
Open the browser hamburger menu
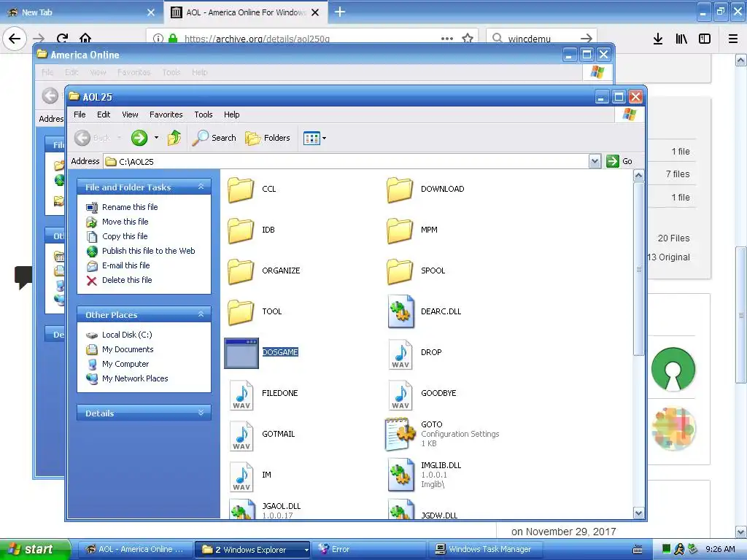tap(732, 39)
